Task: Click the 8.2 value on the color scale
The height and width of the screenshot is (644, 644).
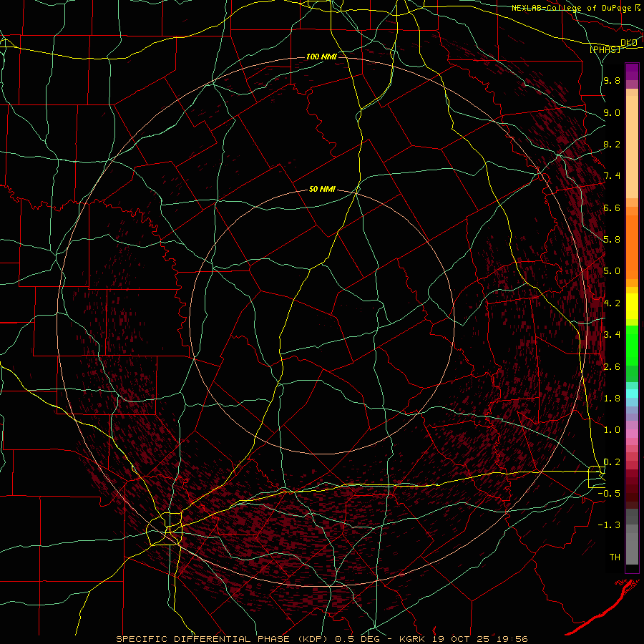Action: 612,145
